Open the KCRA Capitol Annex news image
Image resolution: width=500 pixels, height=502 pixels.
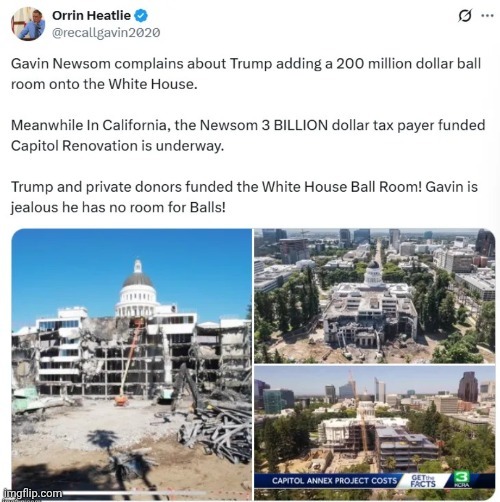pos(374,433)
